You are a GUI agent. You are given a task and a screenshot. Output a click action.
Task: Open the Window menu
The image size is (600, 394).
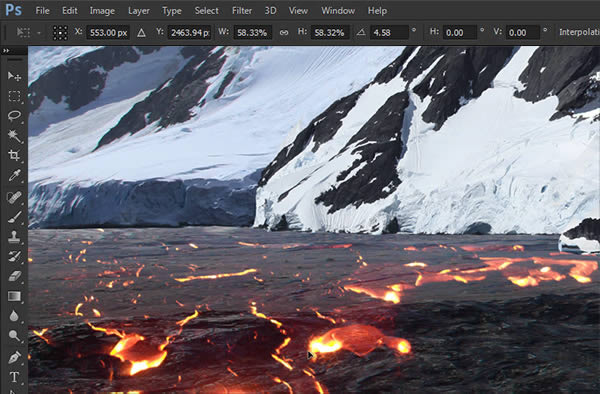pos(338,11)
